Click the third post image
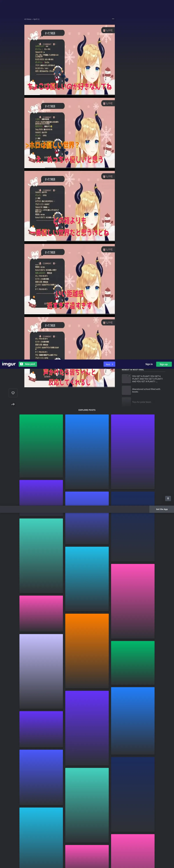The width and height of the screenshot is (174, 868). point(70,206)
